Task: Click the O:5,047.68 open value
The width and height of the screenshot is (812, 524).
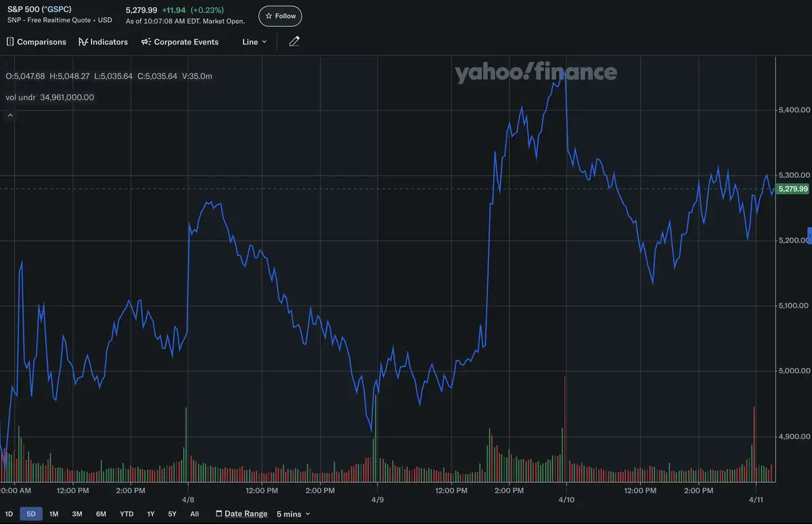Action: [x=25, y=76]
